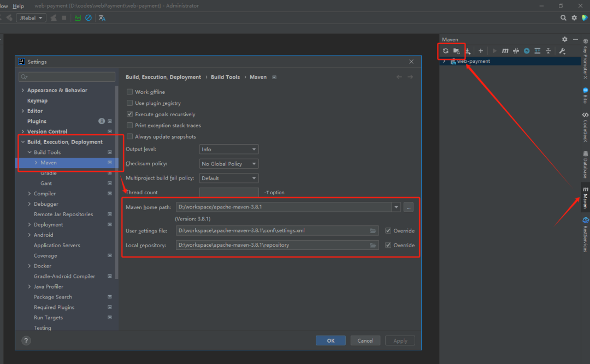Image resolution: width=590 pixels, height=364 pixels.
Task: Navigate back arrow in Settings header
Action: [x=399, y=77]
